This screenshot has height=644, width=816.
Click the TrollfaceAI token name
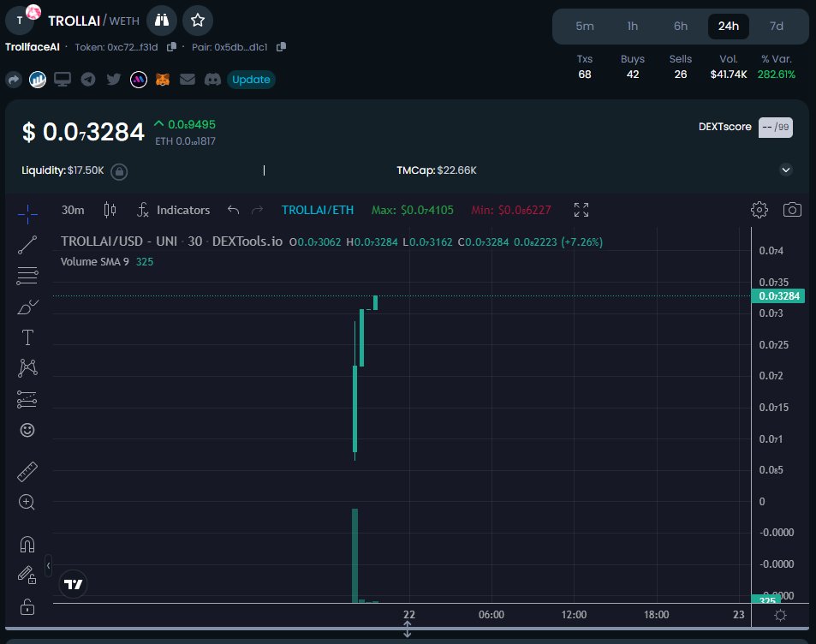coord(33,47)
